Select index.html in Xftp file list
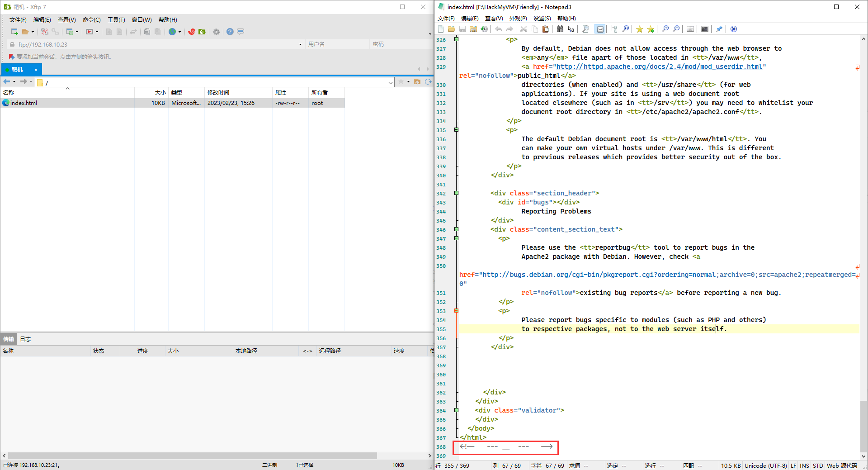Image resolution: width=868 pixels, height=470 pixels. [172, 103]
